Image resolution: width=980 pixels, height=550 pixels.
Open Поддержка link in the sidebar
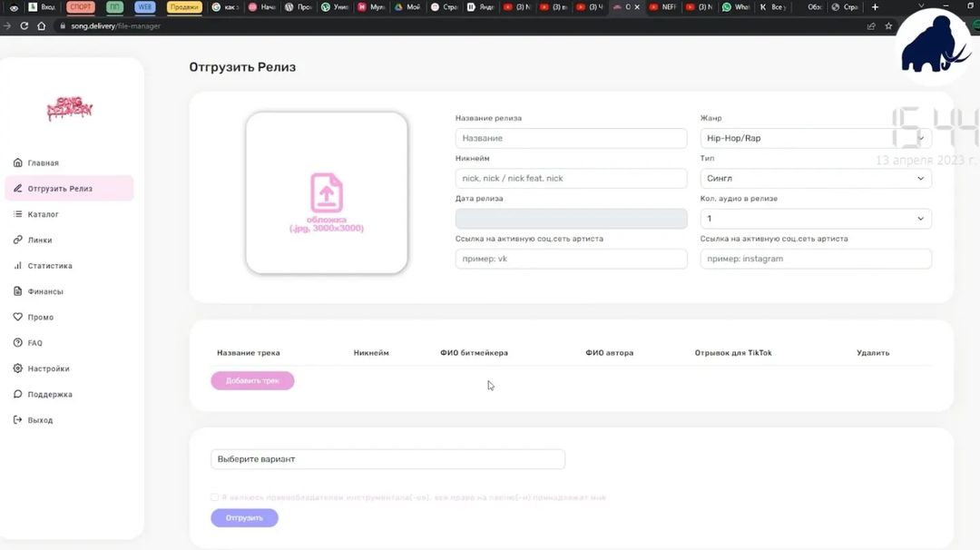click(50, 395)
